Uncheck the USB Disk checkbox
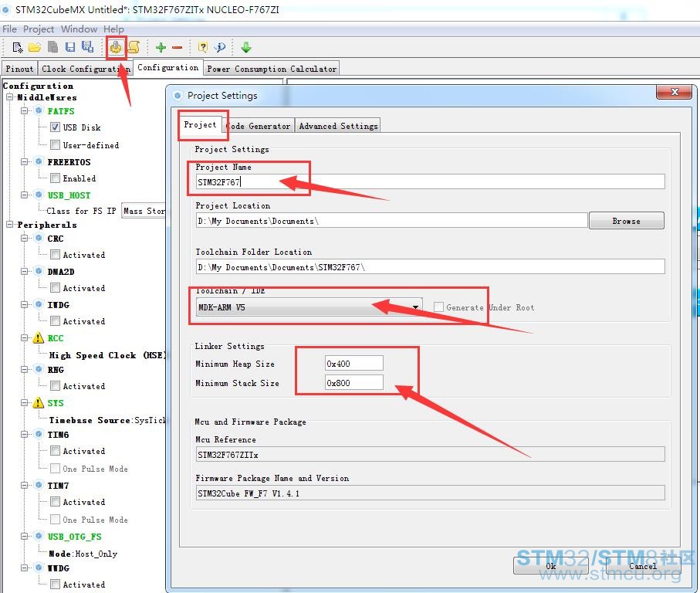 [x=55, y=127]
